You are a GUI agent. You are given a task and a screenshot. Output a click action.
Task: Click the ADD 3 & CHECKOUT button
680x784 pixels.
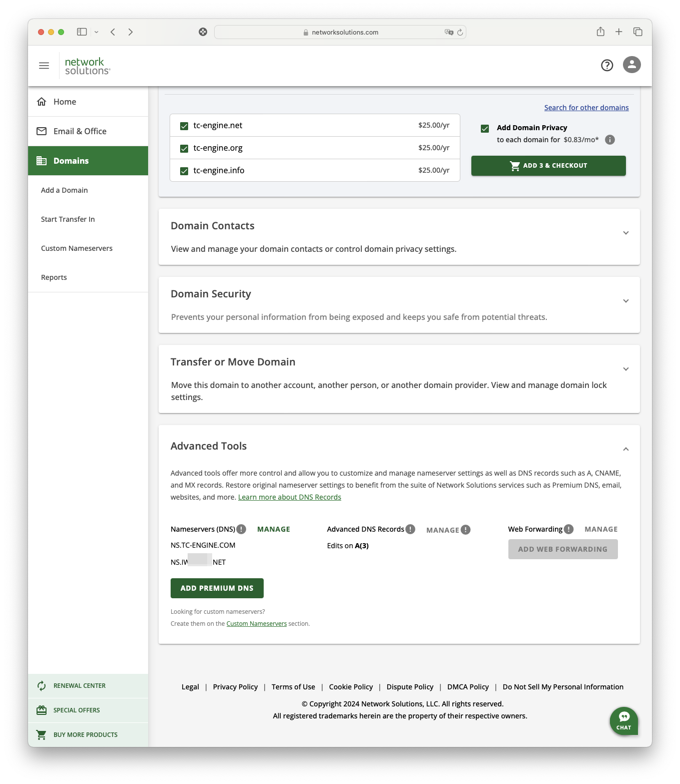click(x=548, y=166)
